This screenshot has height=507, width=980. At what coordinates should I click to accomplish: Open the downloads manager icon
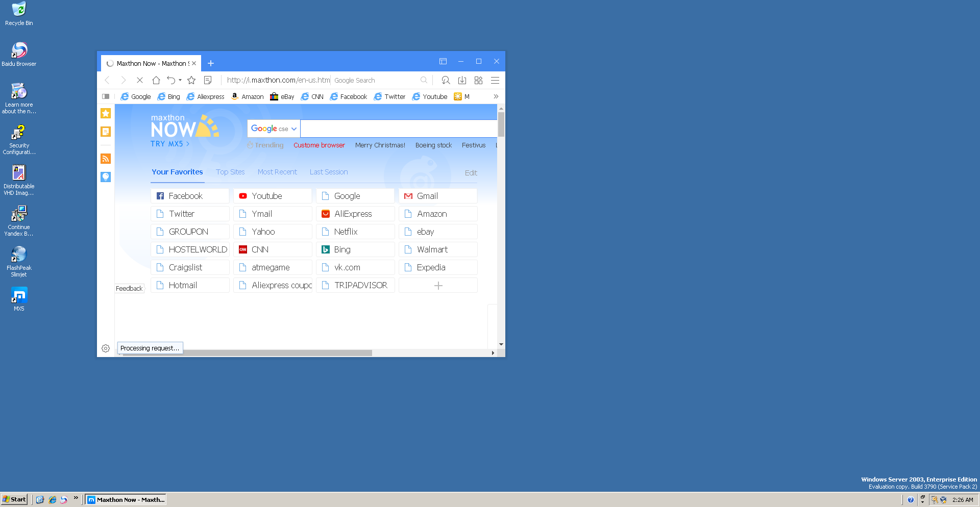click(x=462, y=80)
